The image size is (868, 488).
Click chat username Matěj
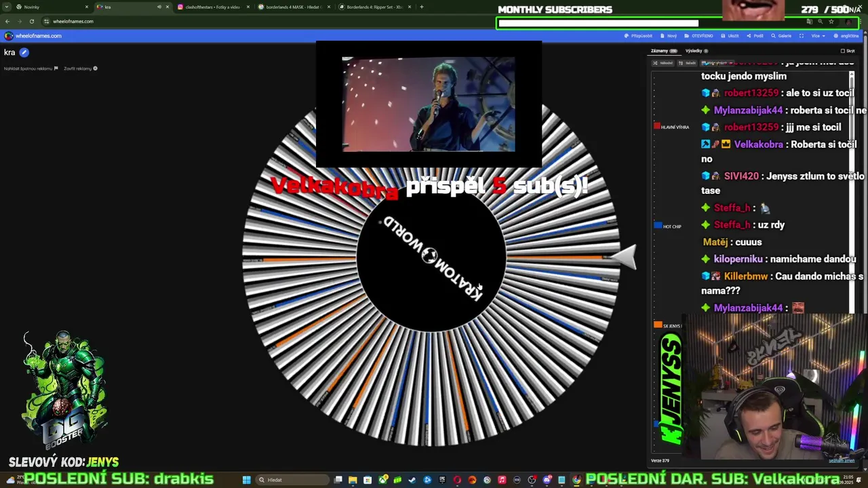pos(715,242)
